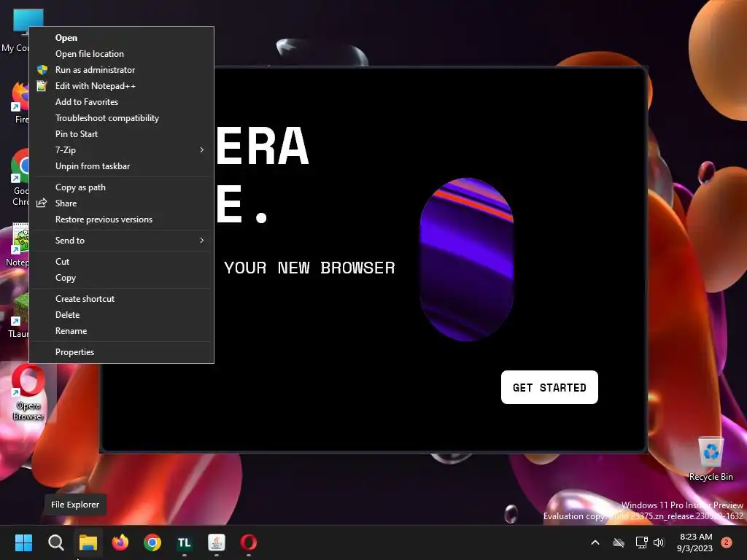This screenshot has height=560, width=747.
Task: Select the Firefox desktop shortcut
Action: (x=20, y=103)
